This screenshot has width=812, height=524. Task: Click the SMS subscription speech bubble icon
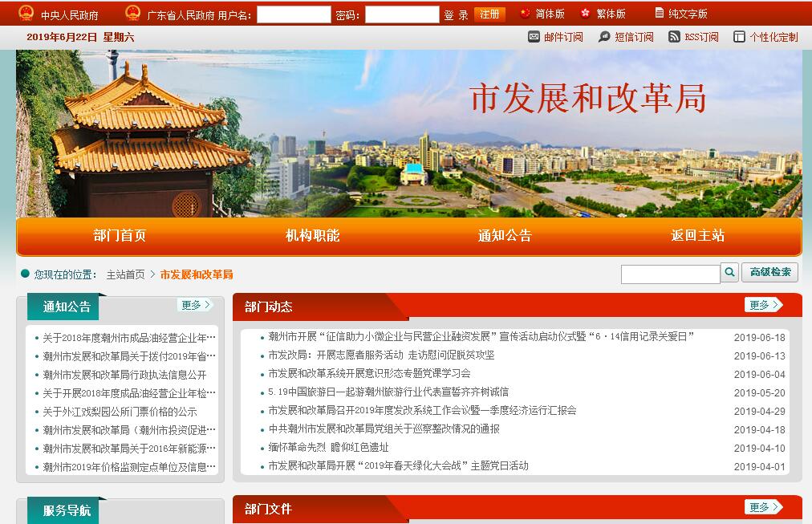pos(604,37)
